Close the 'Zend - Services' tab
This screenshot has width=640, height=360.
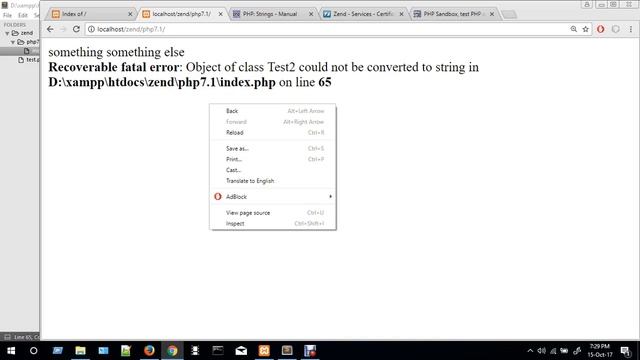[x=402, y=14]
